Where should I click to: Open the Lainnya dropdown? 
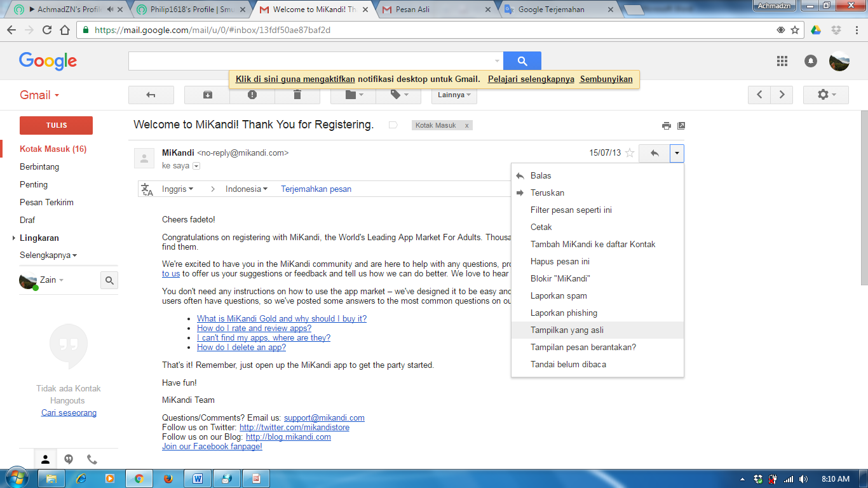pyautogui.click(x=453, y=95)
